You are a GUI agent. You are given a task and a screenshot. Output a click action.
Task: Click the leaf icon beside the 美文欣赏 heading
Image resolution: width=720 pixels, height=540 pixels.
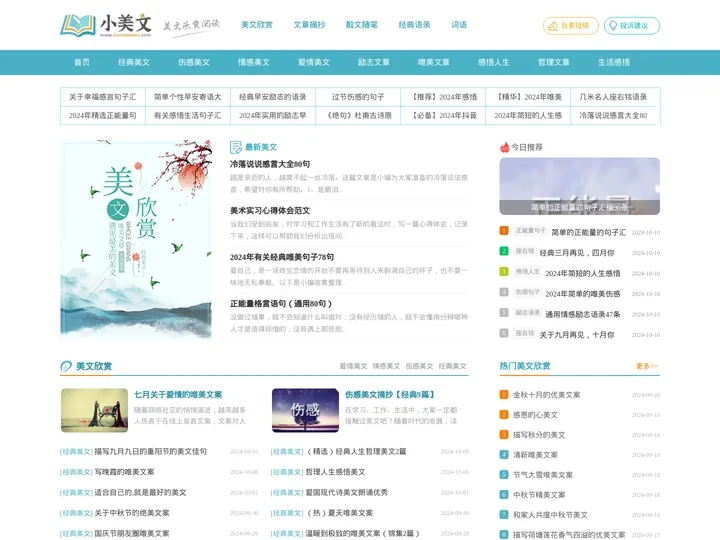[x=66, y=366]
